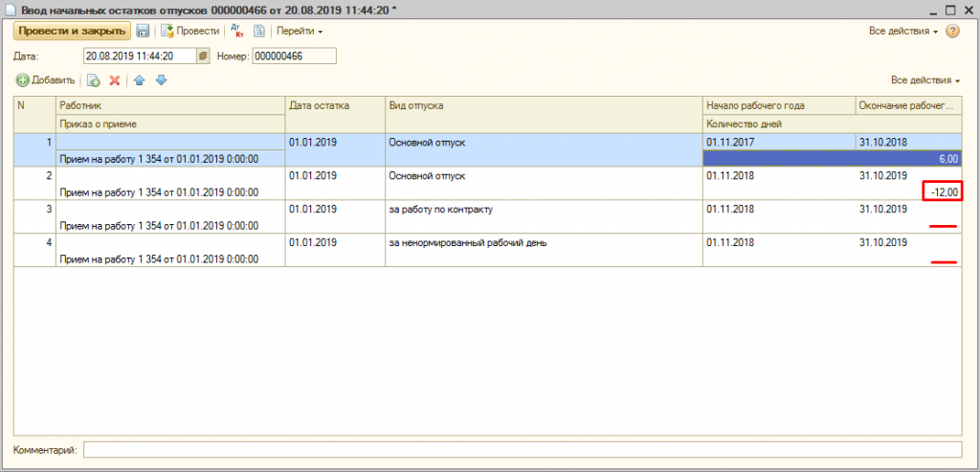Delete the selected row with the red X icon
Image resolution: width=980 pixels, height=472 pixels.
tap(115, 80)
